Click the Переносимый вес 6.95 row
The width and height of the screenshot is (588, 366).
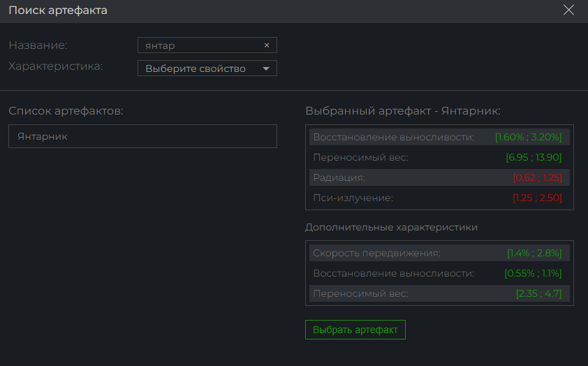(439, 157)
